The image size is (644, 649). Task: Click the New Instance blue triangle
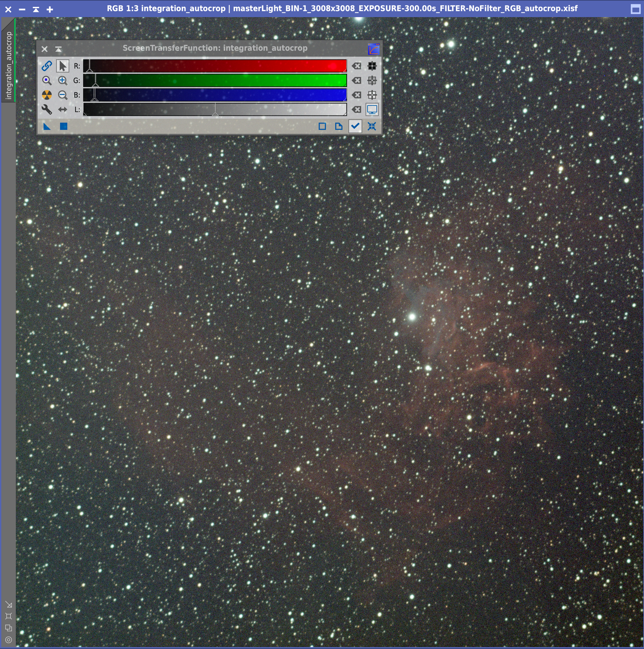(x=47, y=126)
